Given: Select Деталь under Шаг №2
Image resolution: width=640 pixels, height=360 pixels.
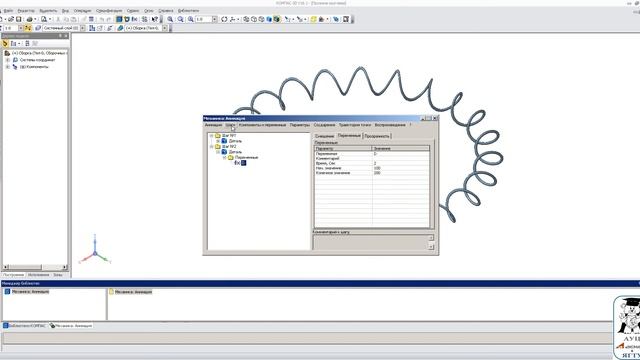Looking at the screenshot, I should coord(235,152).
